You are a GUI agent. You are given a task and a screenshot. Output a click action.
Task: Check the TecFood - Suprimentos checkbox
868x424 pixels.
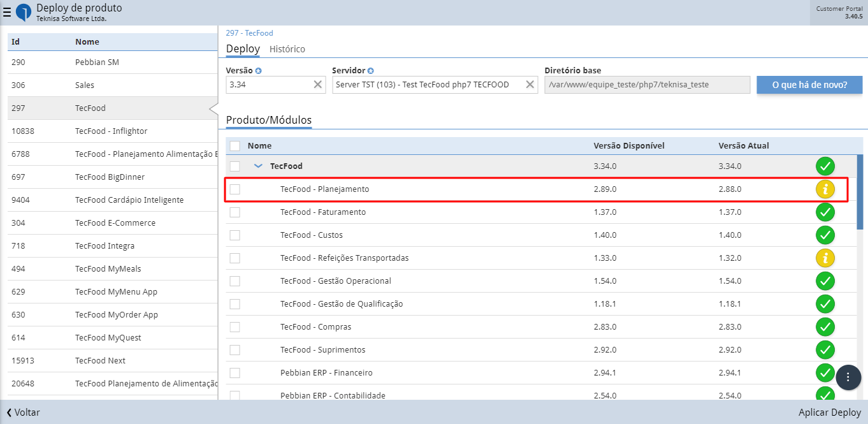click(x=235, y=350)
